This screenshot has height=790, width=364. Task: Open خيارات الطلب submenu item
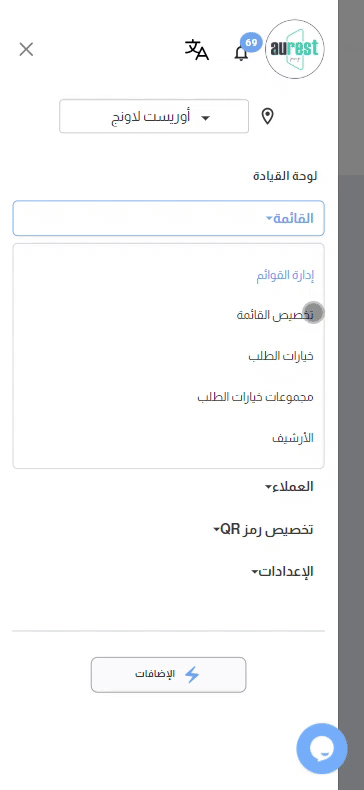pos(281,356)
